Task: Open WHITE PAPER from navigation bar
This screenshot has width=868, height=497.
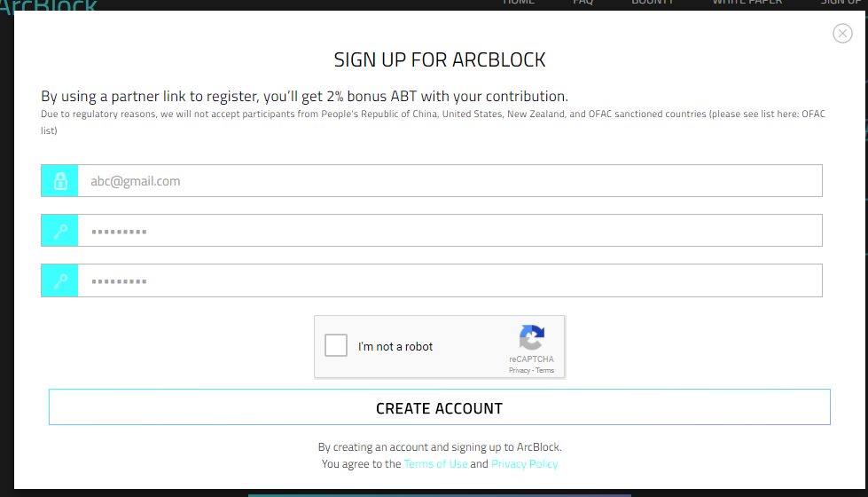Action: [x=747, y=3]
